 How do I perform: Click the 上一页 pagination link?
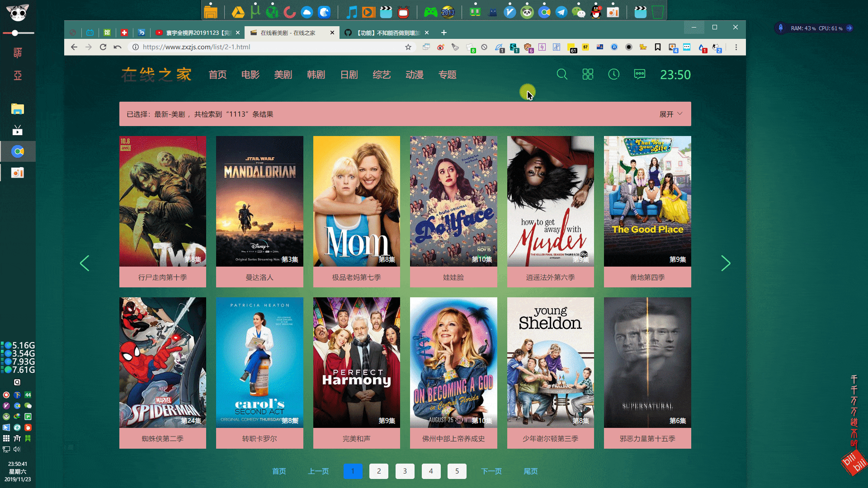(318, 471)
